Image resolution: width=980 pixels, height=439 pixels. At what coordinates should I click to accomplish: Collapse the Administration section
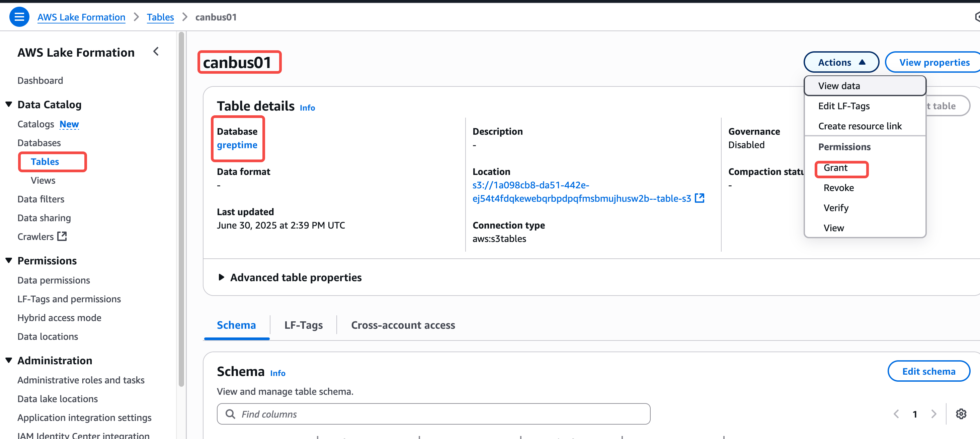coord(9,360)
